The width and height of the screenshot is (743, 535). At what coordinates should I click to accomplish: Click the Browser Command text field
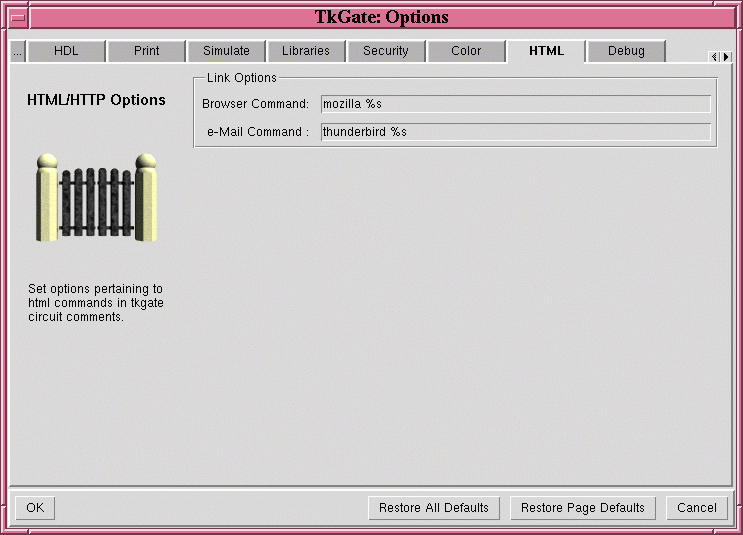(515, 104)
